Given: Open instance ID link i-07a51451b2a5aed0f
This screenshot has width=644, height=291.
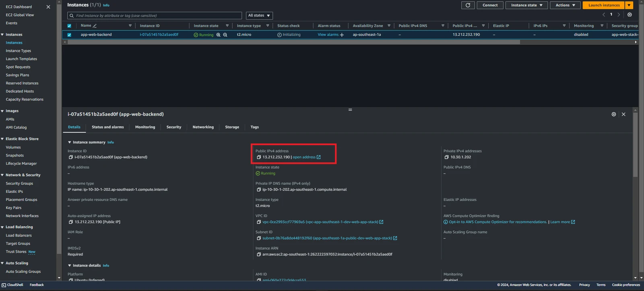Looking at the screenshot, I should [x=159, y=35].
